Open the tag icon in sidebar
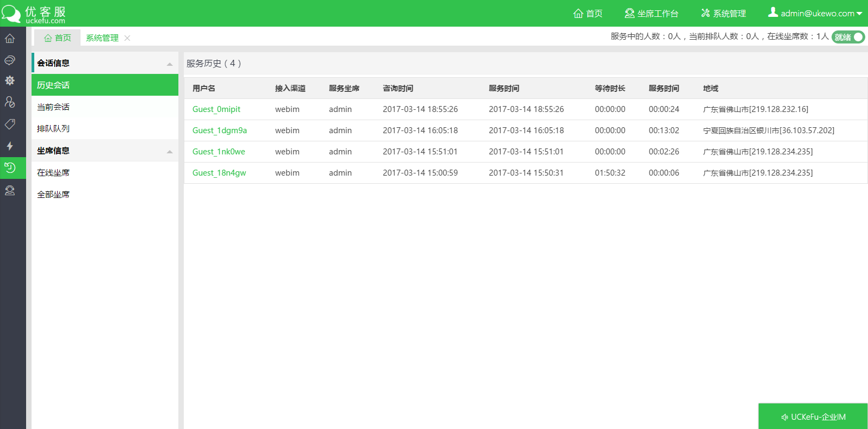 tap(10, 124)
